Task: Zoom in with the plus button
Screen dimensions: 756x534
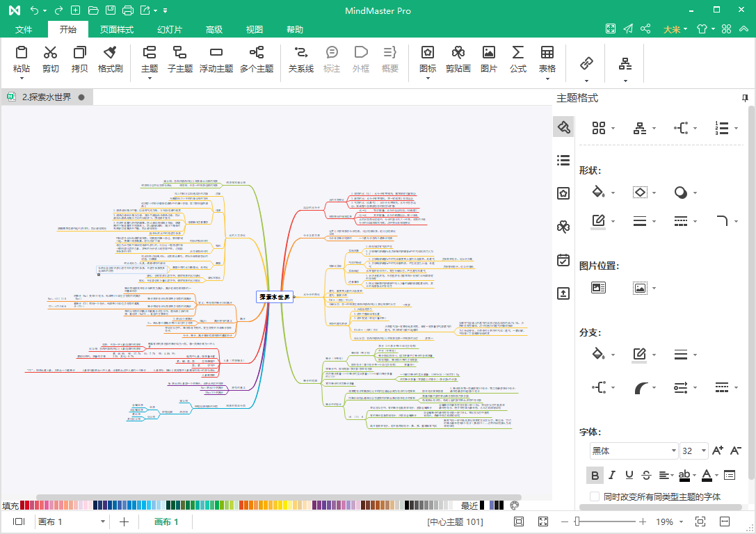Action: pyautogui.click(x=643, y=521)
